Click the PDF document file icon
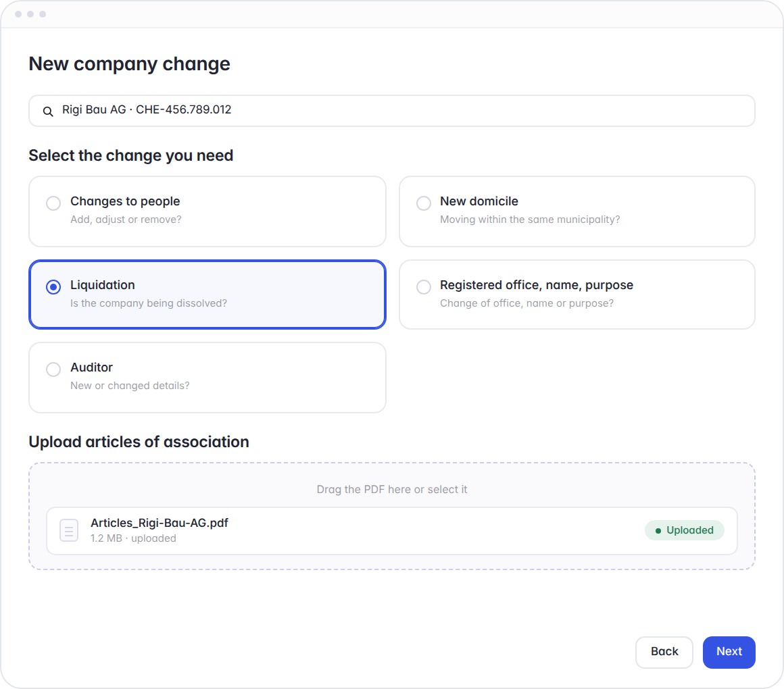The height and width of the screenshot is (689, 784). coord(69,530)
